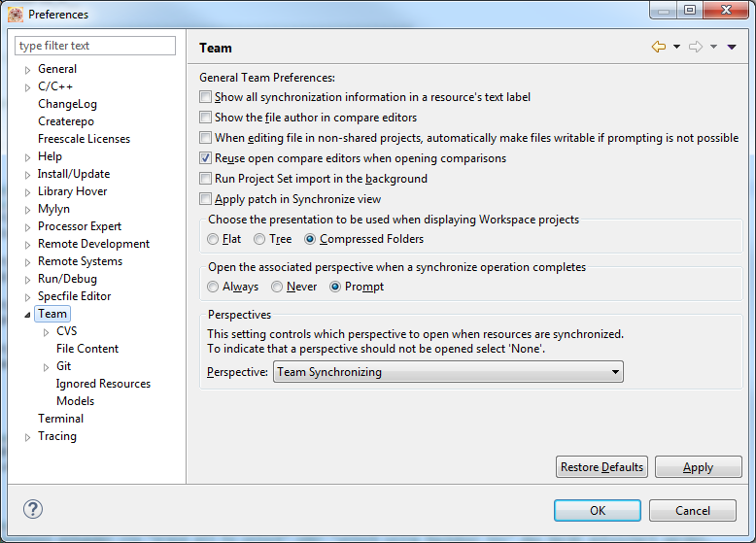This screenshot has height=543, width=756.
Task: Open the File Content preferences page
Action: [87, 349]
